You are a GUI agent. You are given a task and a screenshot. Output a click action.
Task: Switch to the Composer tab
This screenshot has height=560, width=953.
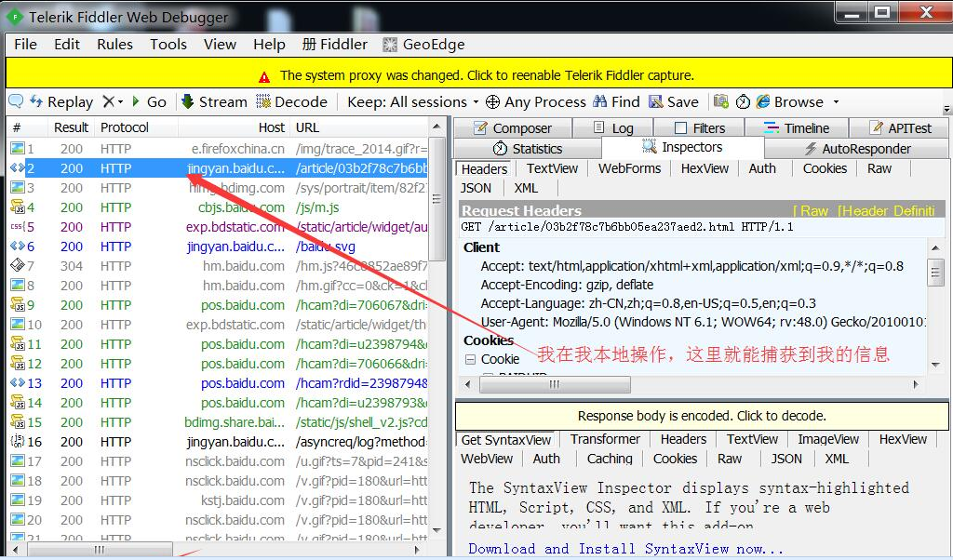tap(513, 128)
